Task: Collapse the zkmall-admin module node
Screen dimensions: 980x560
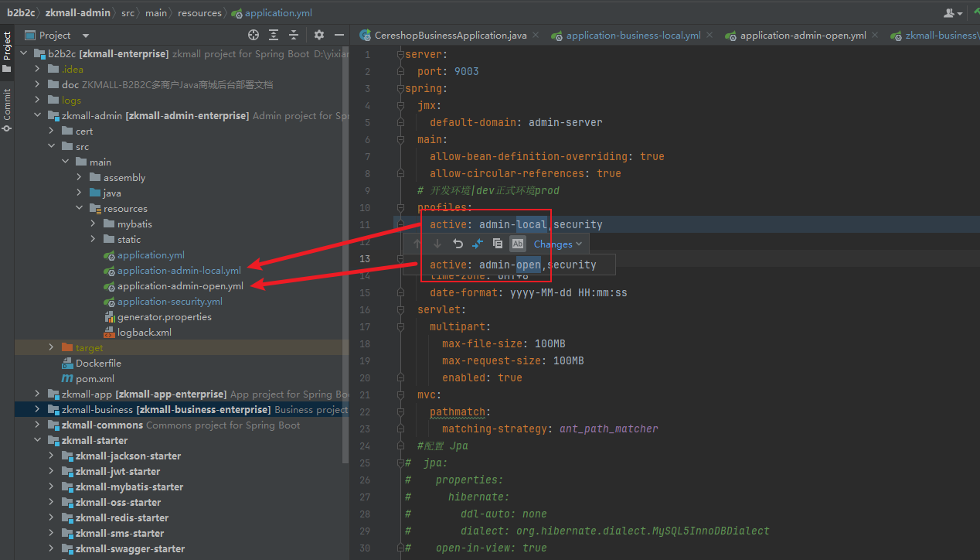Action: [x=38, y=115]
